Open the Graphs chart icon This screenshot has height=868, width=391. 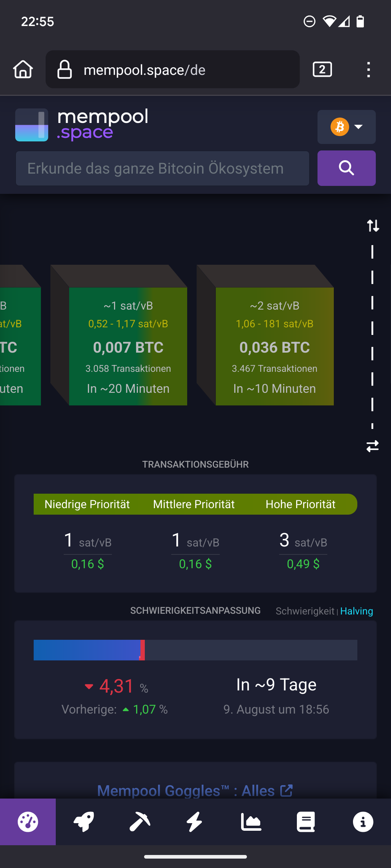(251, 822)
